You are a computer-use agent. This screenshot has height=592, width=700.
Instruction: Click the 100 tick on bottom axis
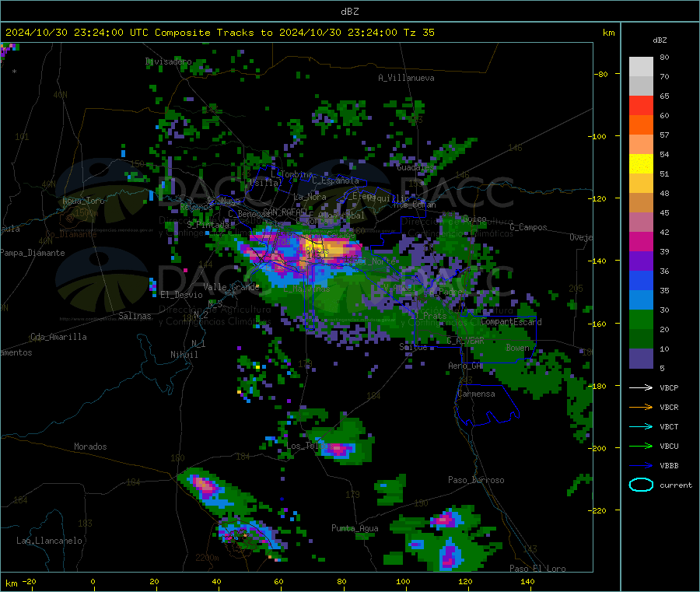403,581
